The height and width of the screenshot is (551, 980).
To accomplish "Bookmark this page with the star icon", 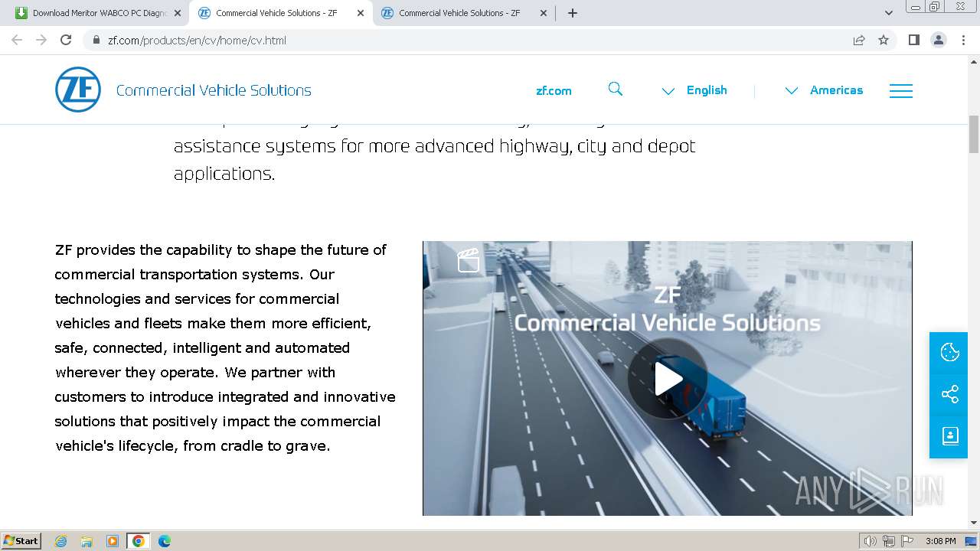I will tap(884, 40).
